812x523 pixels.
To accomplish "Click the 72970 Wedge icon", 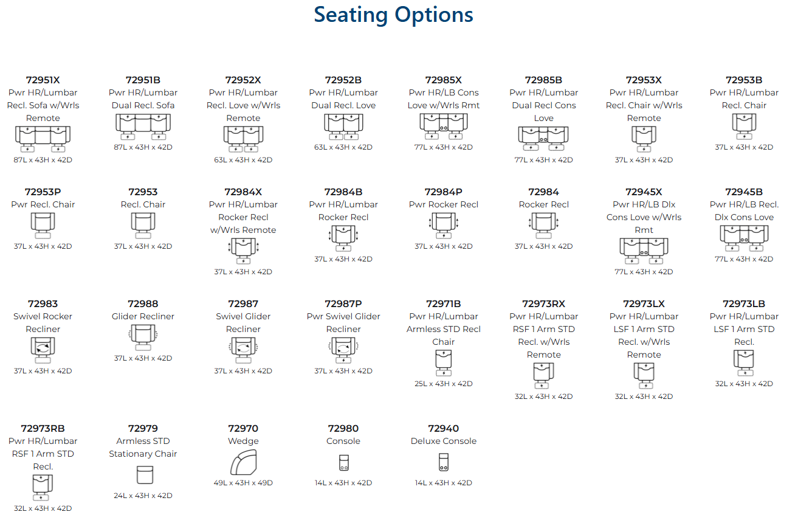I will [243, 462].
